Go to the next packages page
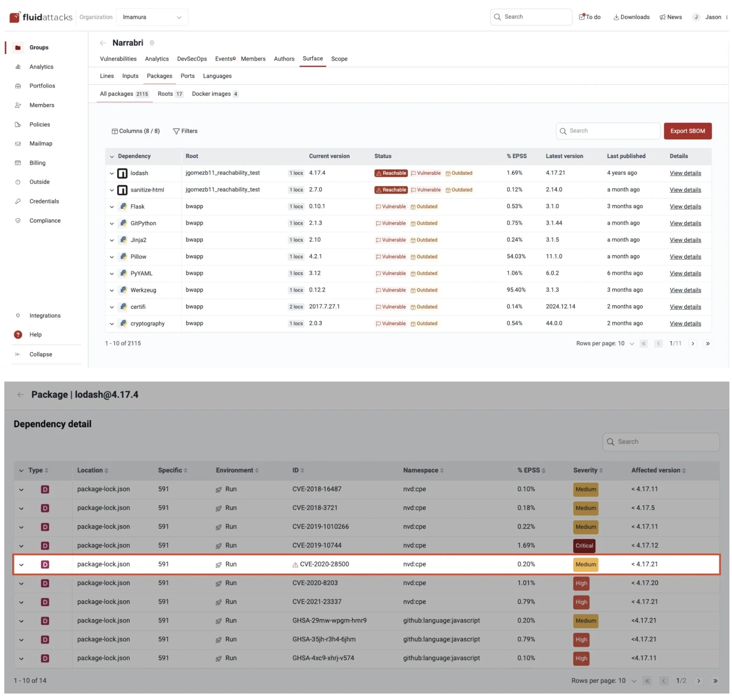Viewport: 732px width, 700px height. pos(693,344)
